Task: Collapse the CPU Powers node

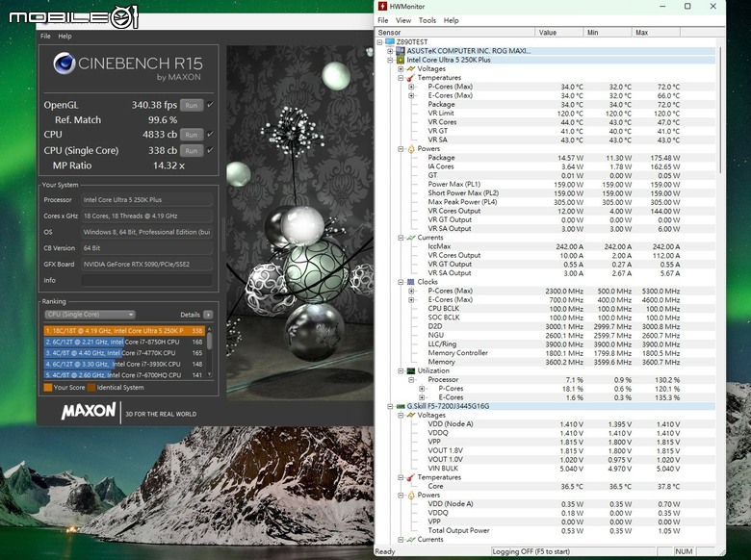Action: tap(401, 149)
